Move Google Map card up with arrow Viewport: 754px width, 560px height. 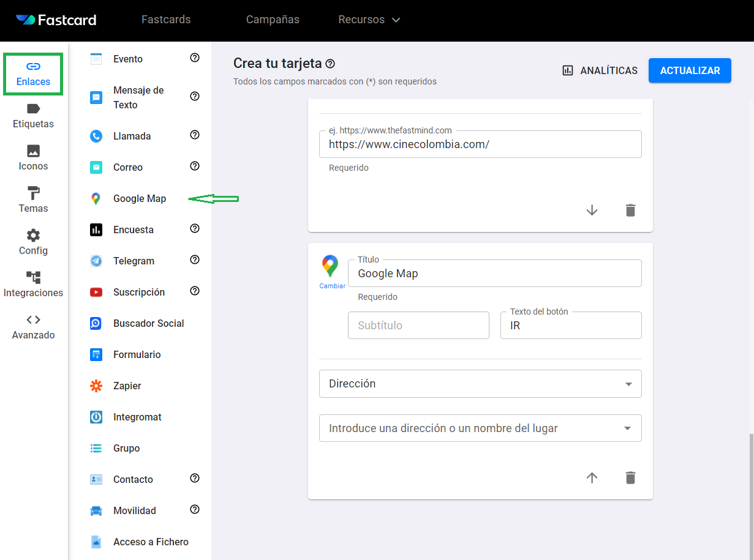[x=592, y=478]
